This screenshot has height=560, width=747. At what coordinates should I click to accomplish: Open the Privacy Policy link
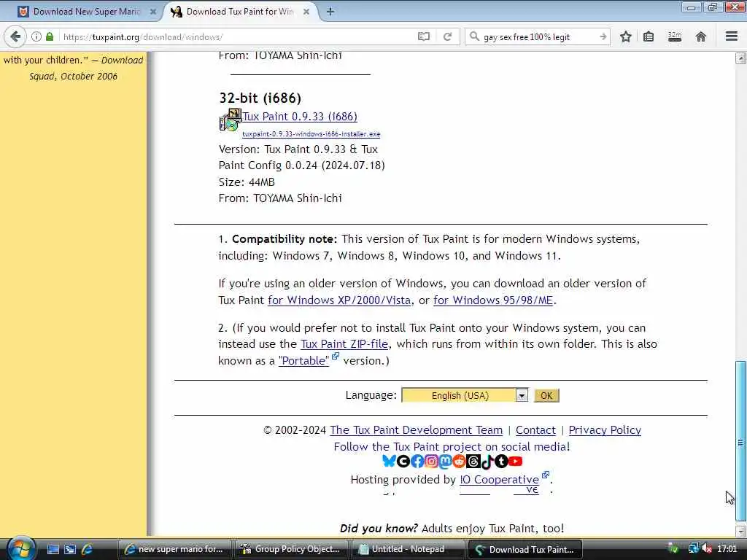(x=605, y=430)
